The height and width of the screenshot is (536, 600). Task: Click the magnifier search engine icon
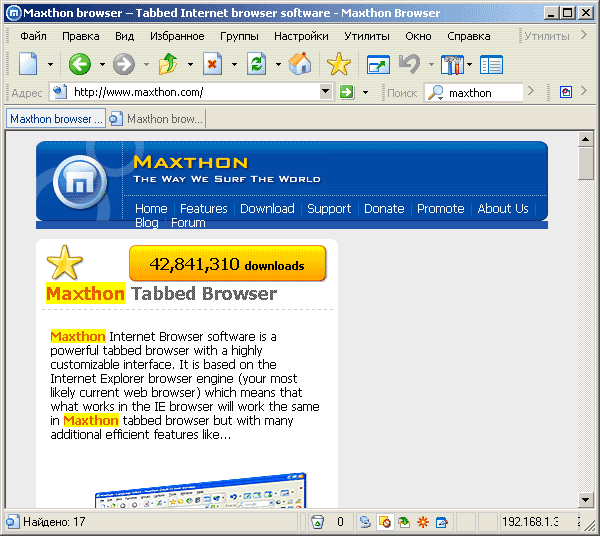[435, 93]
